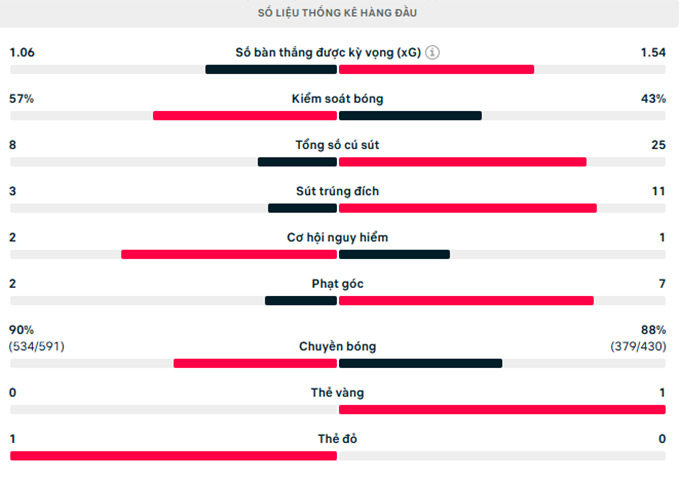
Task: Click the red big chances bar
Action: click(x=229, y=255)
